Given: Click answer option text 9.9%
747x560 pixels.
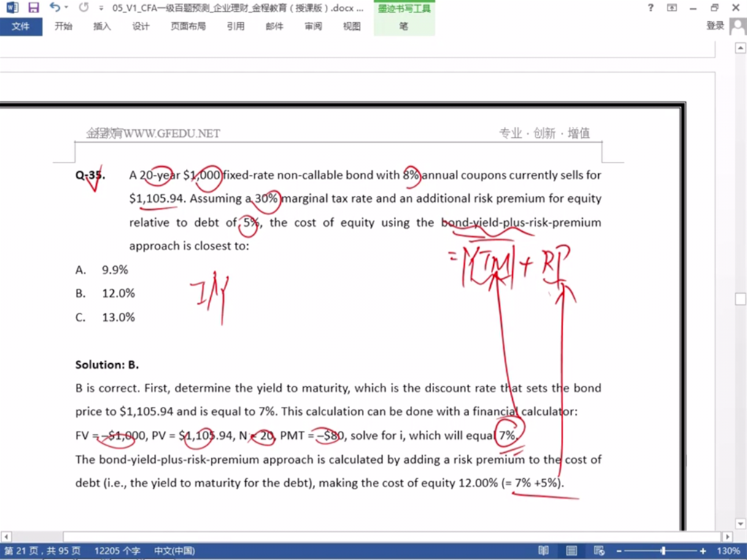Looking at the screenshot, I should (115, 270).
